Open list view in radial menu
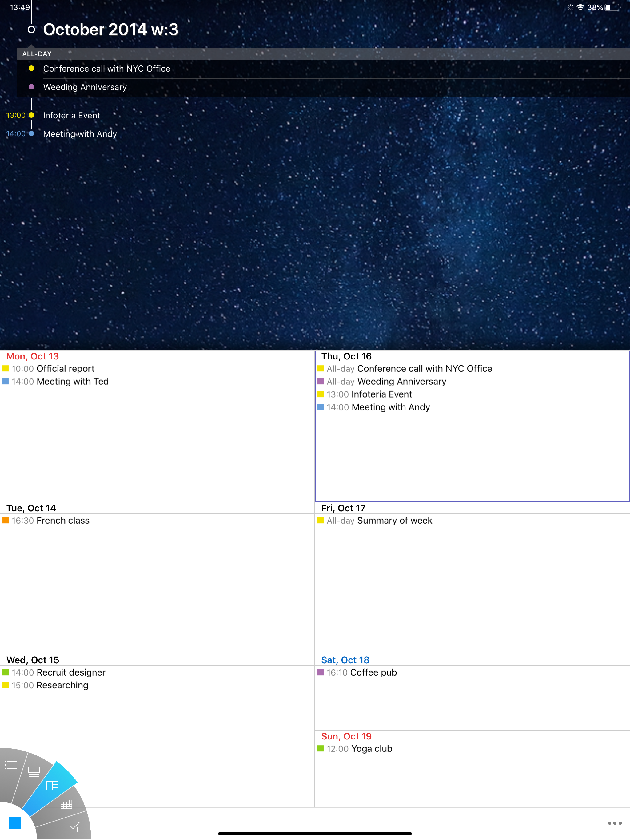This screenshot has width=630, height=840. pyautogui.click(x=11, y=765)
